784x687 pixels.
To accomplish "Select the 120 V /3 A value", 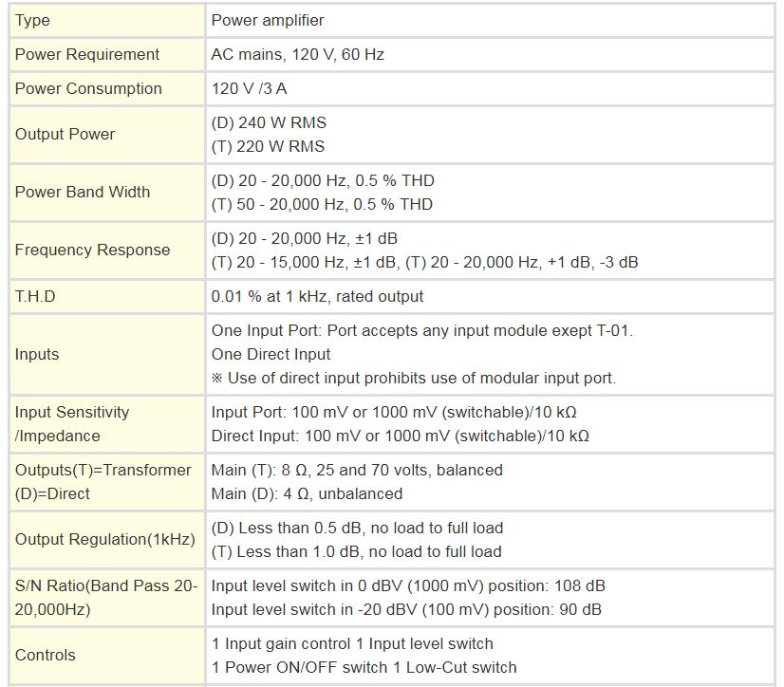I will pyautogui.click(x=249, y=88).
